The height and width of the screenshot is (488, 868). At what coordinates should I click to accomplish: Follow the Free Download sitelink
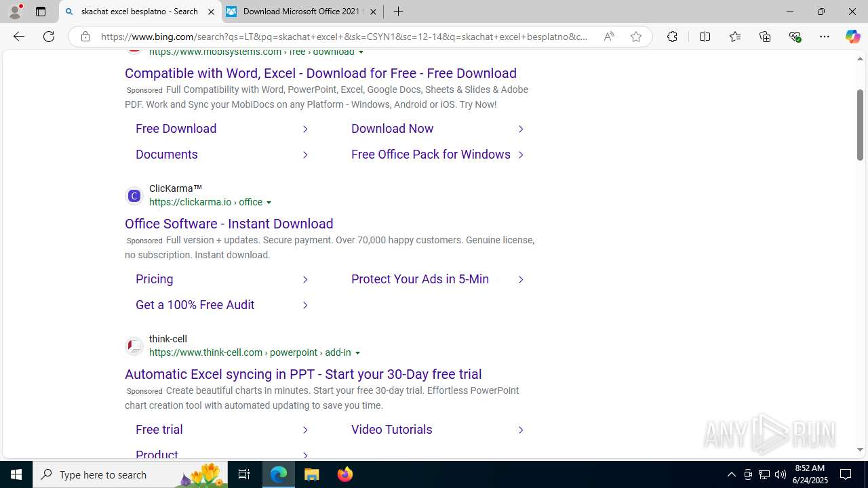176,129
